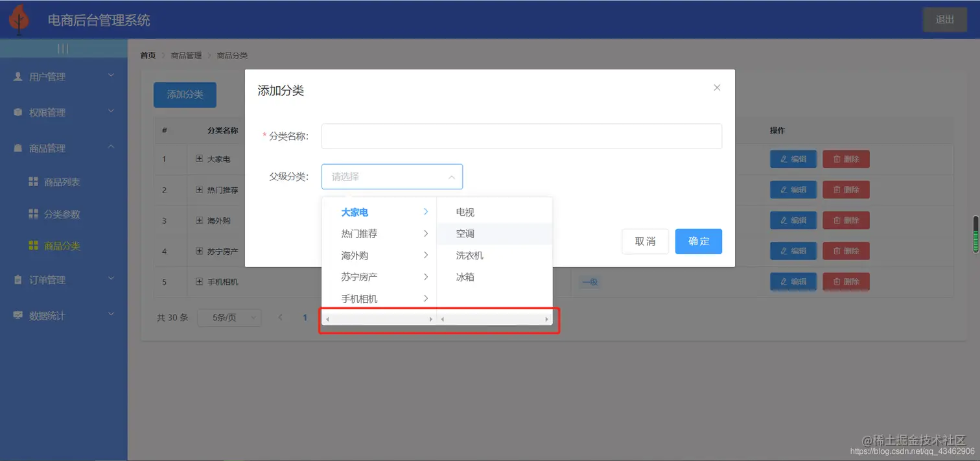
Task: Toggle sidebar collapse bars button
Action: [x=63, y=49]
